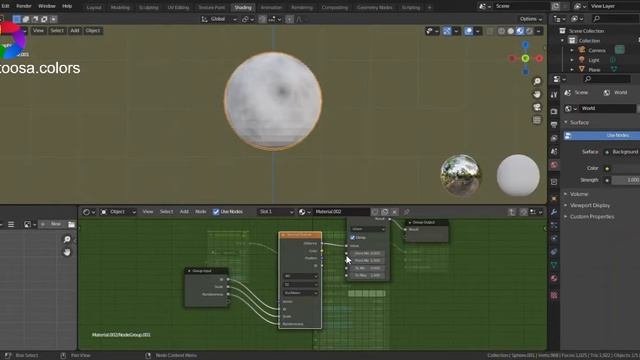Screen dimensions: 640x360
Task: Click red X axis on the navigation gizmo
Action: click(539, 58)
